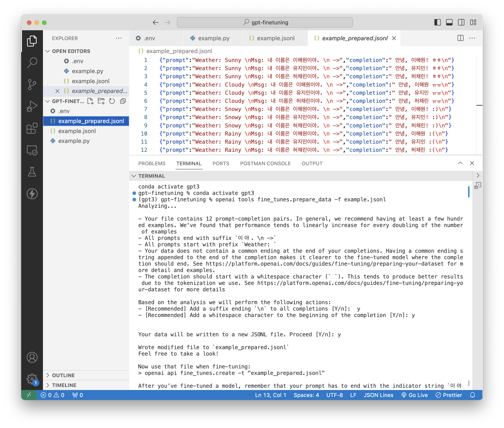Toggle the bottom panel layout button
504x428 pixels.
(449, 22)
